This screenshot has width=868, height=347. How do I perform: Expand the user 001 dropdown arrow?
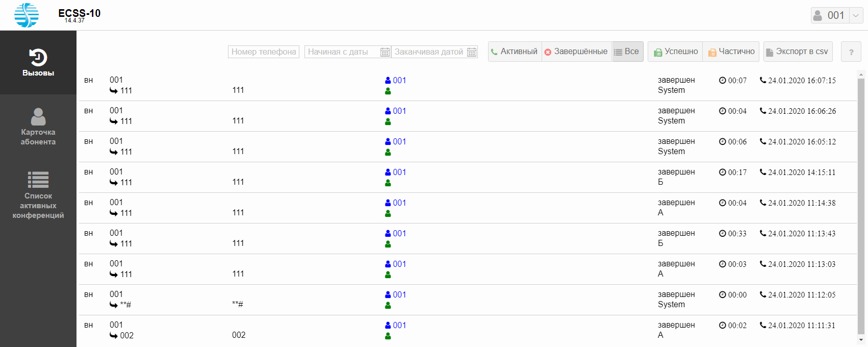click(856, 15)
